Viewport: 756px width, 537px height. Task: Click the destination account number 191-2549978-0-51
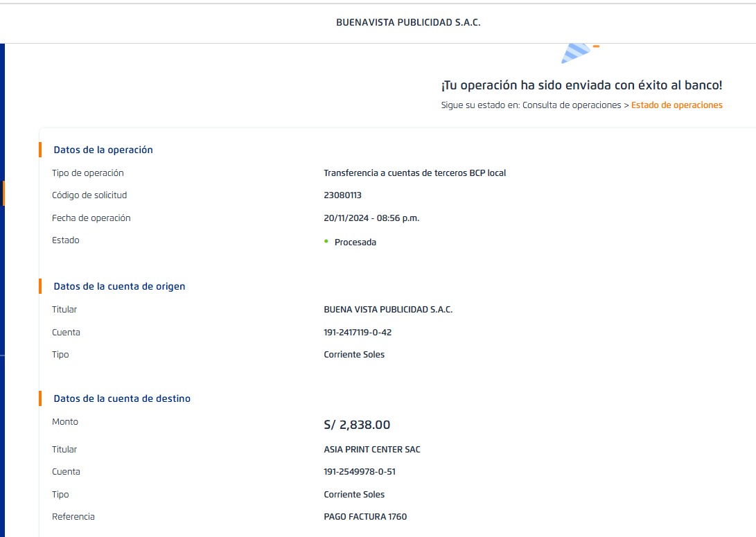click(x=360, y=472)
